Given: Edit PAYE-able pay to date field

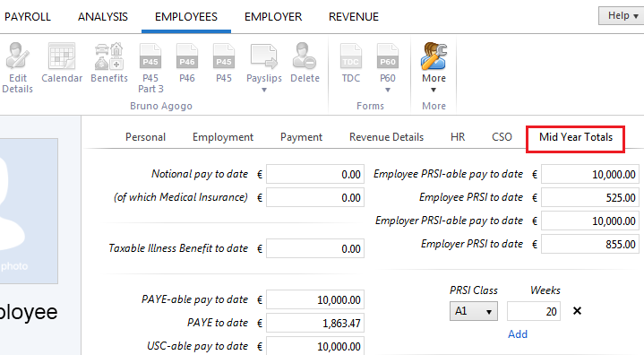Looking at the screenshot, I should (315, 300).
